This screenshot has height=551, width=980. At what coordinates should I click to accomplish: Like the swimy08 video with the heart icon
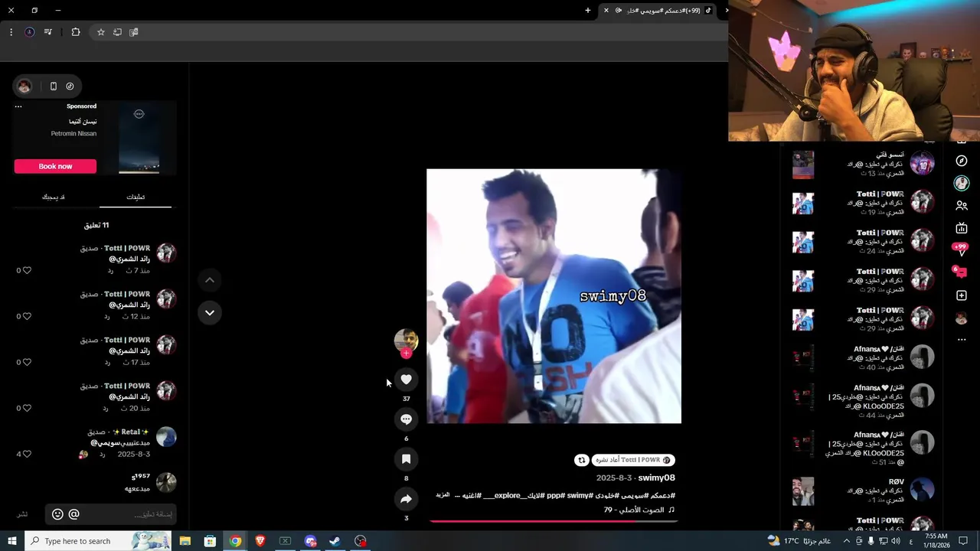click(x=406, y=380)
